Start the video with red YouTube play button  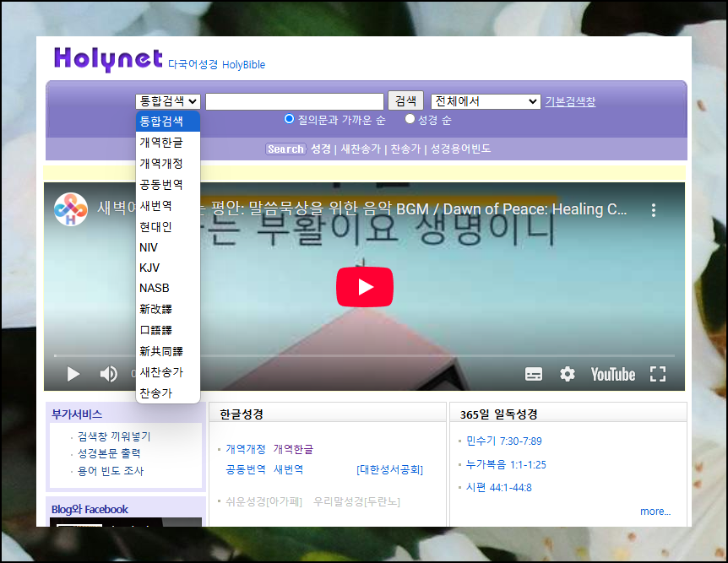point(365,287)
